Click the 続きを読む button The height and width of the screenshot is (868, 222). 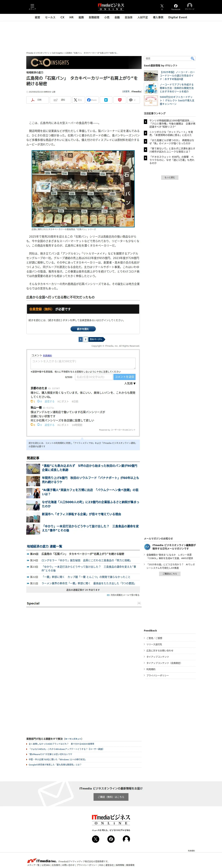click(83, 329)
